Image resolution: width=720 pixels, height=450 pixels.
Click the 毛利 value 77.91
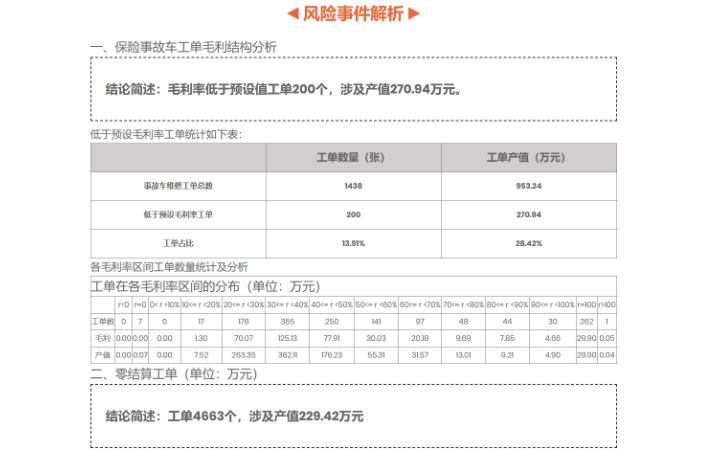[x=332, y=338]
